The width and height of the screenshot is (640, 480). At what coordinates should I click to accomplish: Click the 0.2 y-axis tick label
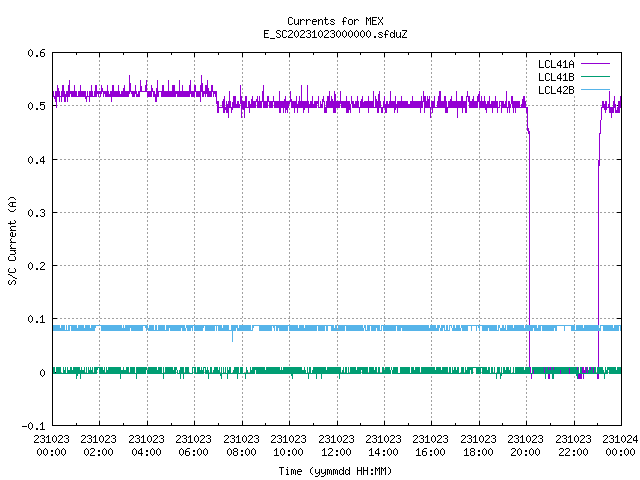(36, 266)
